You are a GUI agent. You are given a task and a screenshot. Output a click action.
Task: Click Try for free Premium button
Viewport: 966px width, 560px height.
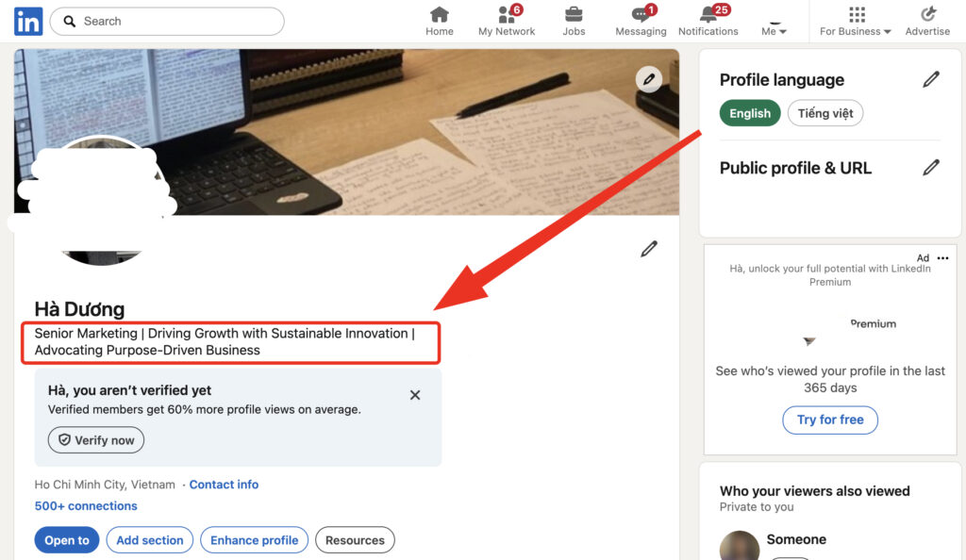[830, 420]
